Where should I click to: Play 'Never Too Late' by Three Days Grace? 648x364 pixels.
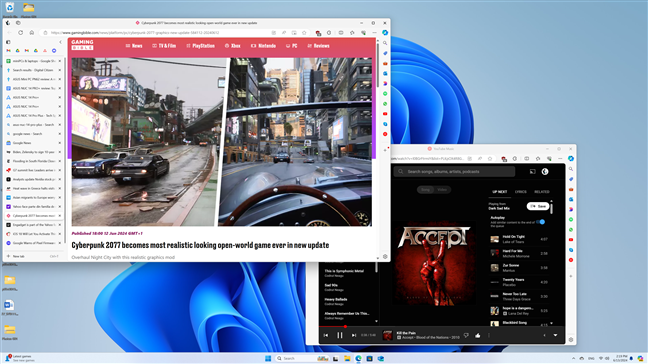[x=519, y=296]
